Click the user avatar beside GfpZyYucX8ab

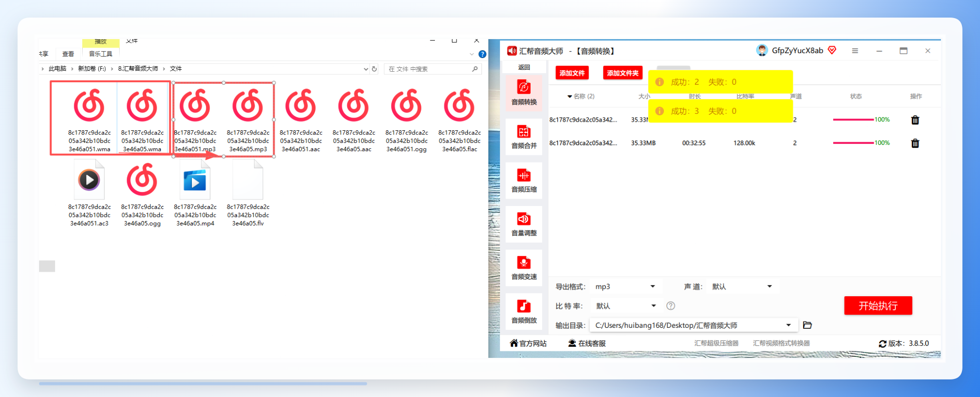click(762, 51)
